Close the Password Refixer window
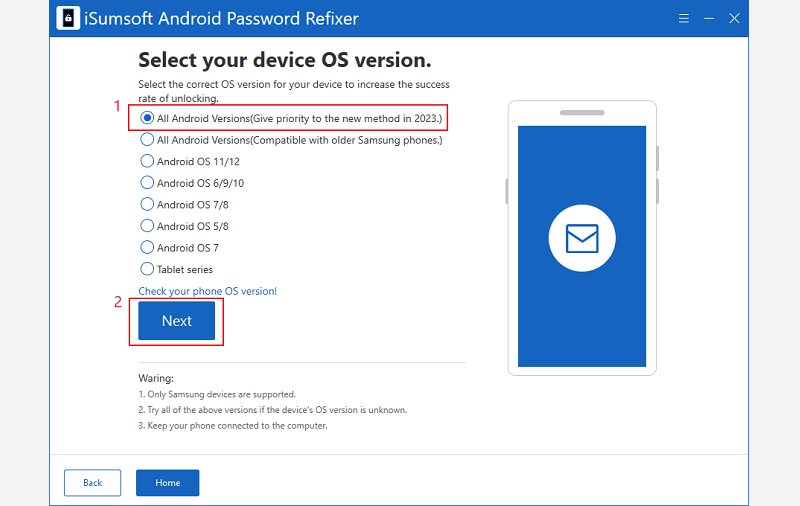The height and width of the screenshot is (506, 800). coord(734,19)
